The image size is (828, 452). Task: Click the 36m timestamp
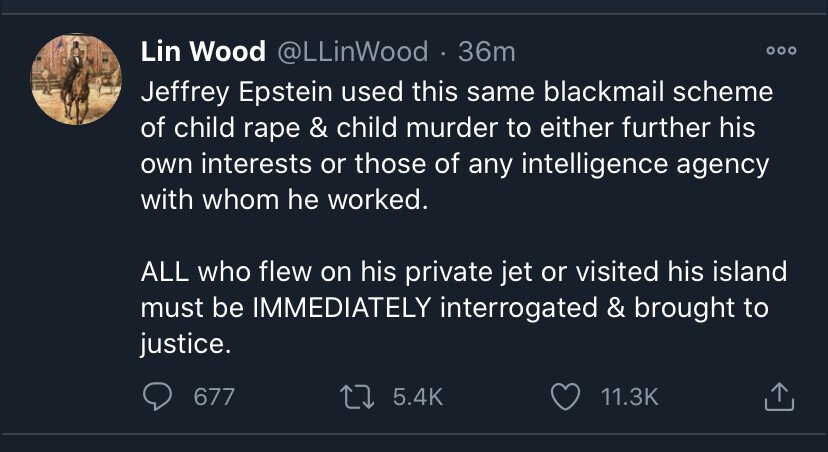(x=487, y=51)
